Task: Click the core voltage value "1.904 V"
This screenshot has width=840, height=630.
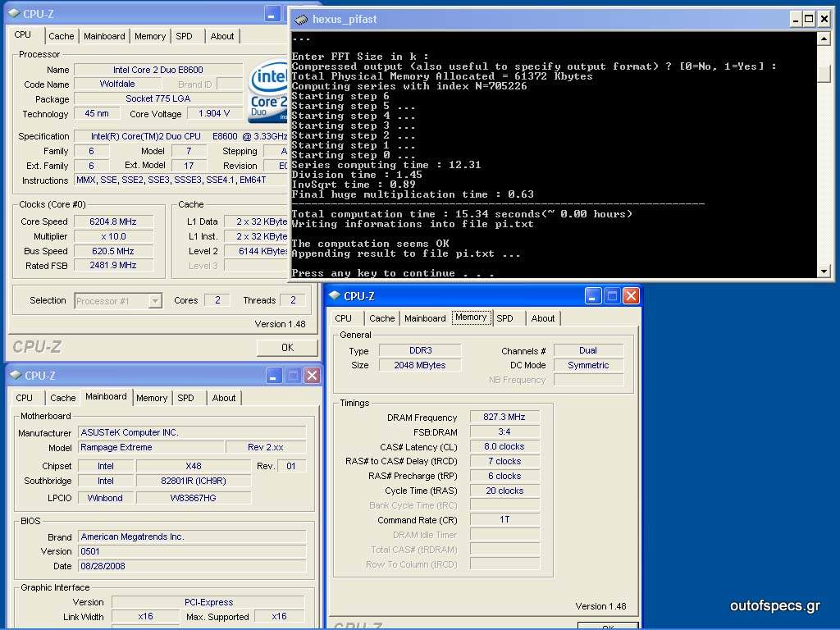Action: pos(214,113)
